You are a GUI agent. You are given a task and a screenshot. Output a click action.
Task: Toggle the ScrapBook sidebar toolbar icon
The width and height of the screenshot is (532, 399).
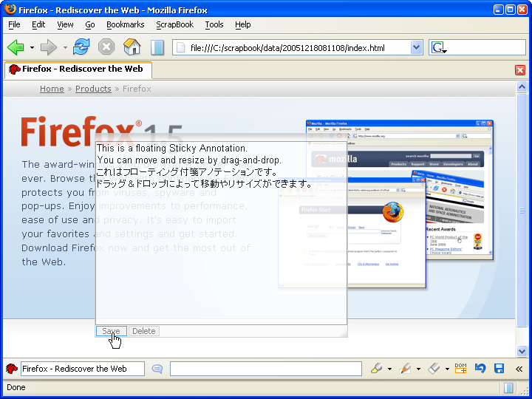[x=157, y=47]
